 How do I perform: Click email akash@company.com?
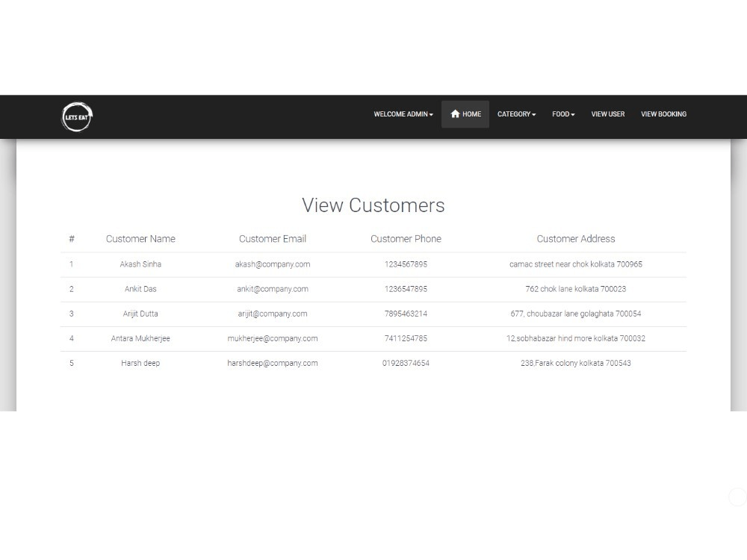point(273,264)
